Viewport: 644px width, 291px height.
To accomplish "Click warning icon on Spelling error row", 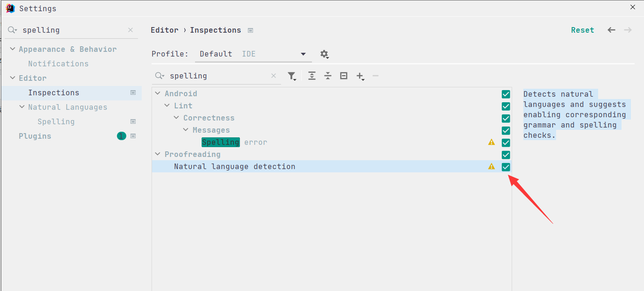I will [x=492, y=142].
